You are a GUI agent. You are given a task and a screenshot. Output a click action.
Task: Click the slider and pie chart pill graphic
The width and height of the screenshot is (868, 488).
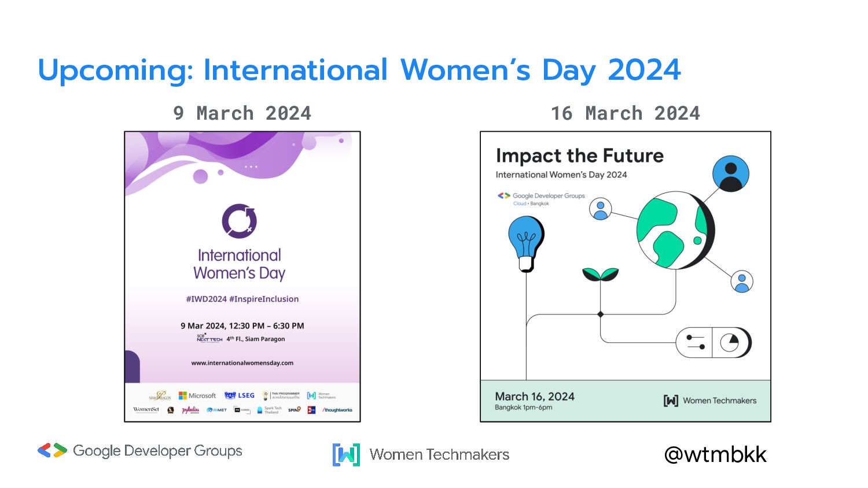[713, 342]
